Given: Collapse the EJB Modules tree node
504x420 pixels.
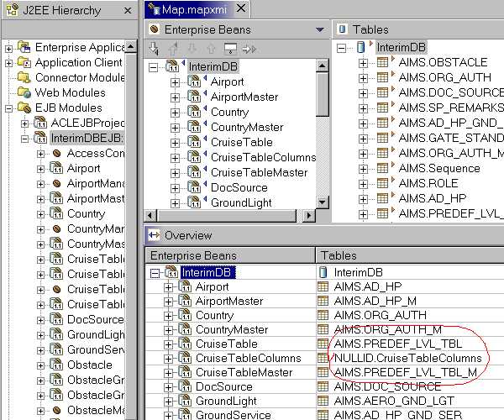Looking at the screenshot, I should click(x=9, y=108).
